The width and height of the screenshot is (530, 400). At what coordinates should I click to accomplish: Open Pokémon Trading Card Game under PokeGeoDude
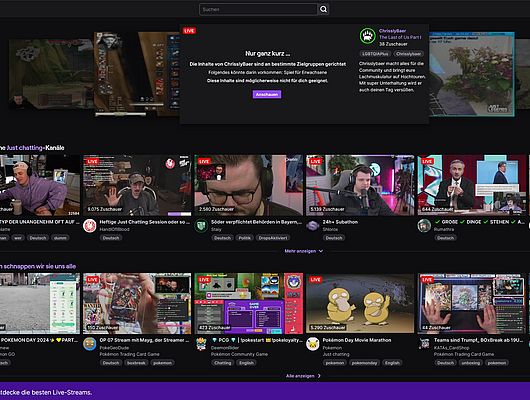tap(129, 354)
